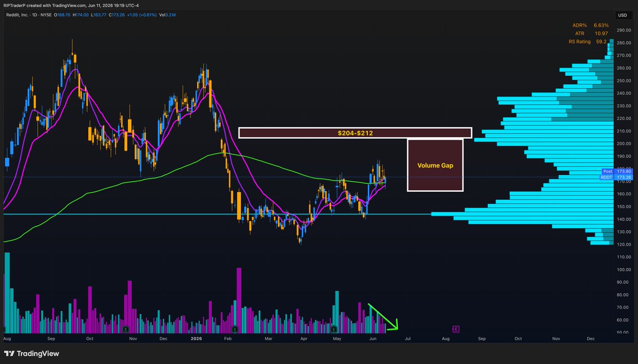Click the 120.00 price axis label
This screenshot has width=638, height=364.
click(x=623, y=244)
